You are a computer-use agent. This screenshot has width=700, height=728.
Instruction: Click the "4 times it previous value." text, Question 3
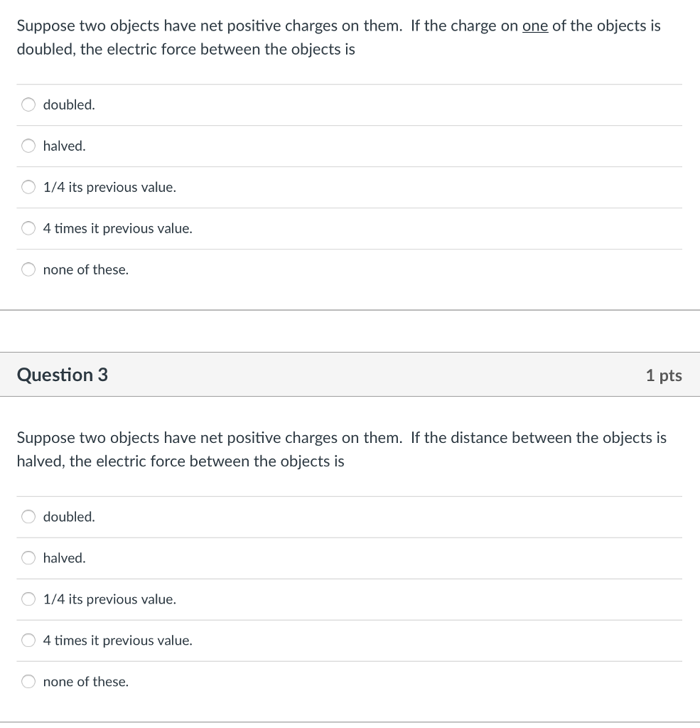click(117, 641)
